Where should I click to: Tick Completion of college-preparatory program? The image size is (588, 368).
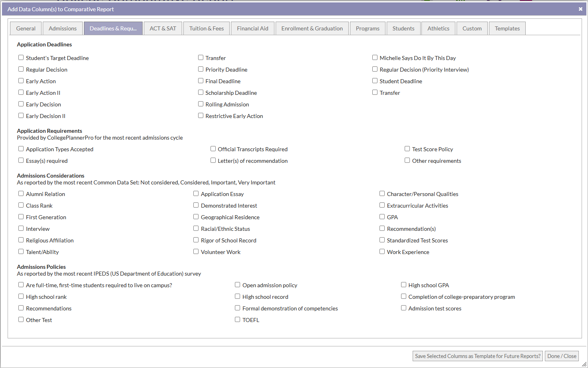click(x=403, y=296)
